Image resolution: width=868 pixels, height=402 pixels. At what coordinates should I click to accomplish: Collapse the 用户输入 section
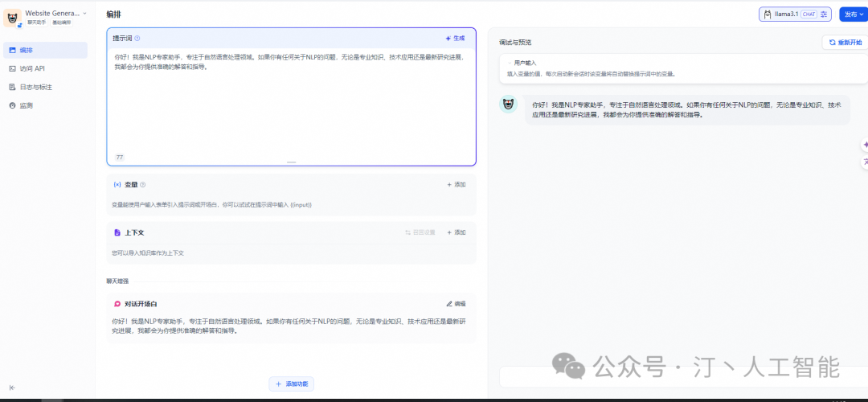510,64
